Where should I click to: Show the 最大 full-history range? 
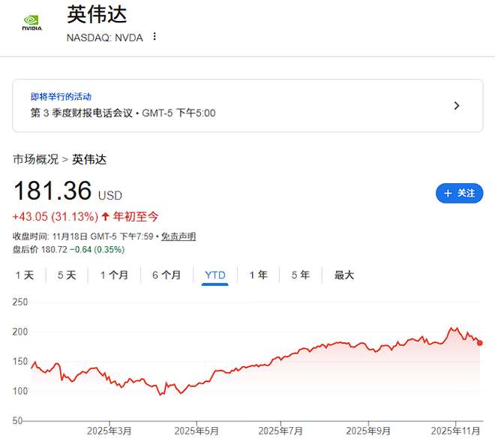point(344,275)
